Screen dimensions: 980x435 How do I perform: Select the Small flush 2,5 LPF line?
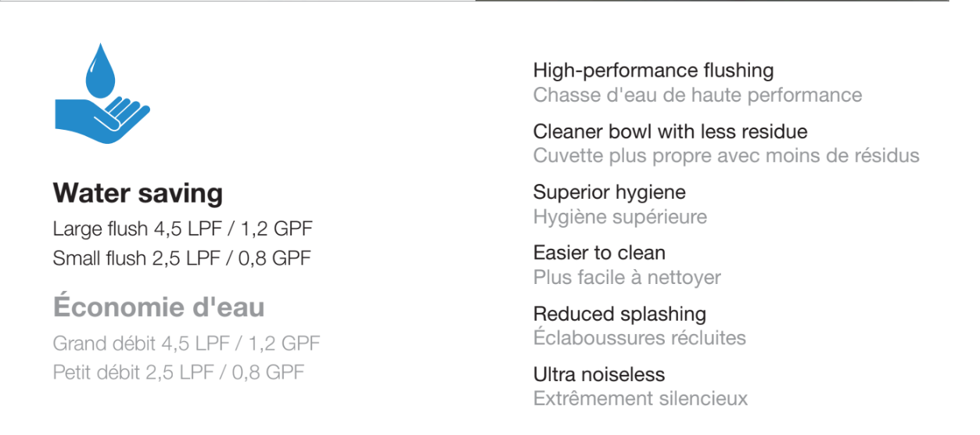182,258
